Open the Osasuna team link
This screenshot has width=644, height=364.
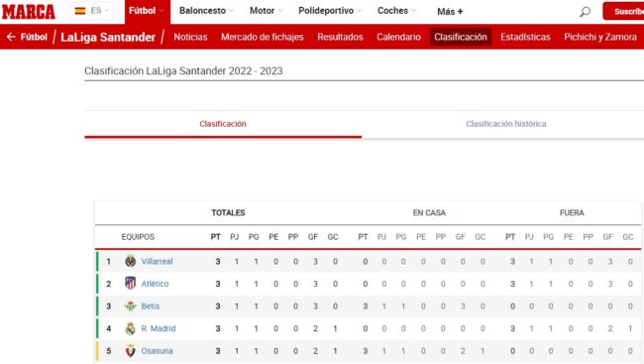point(157,351)
